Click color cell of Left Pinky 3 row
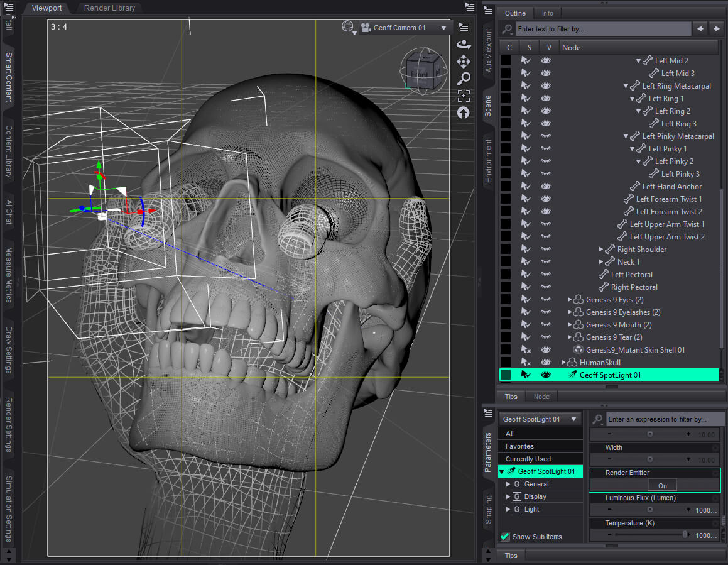This screenshot has height=565, width=728. [506, 173]
